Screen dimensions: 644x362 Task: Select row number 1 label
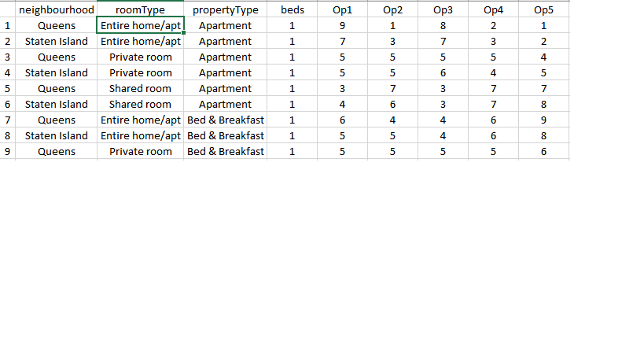point(8,26)
